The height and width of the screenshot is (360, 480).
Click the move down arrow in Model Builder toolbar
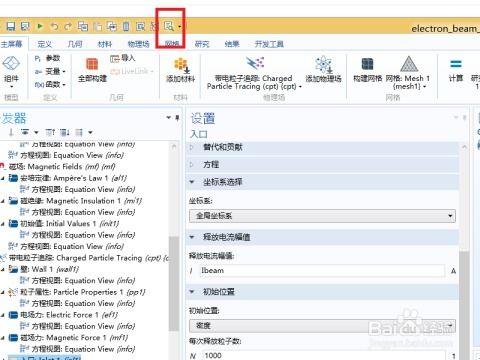tap(11, 133)
